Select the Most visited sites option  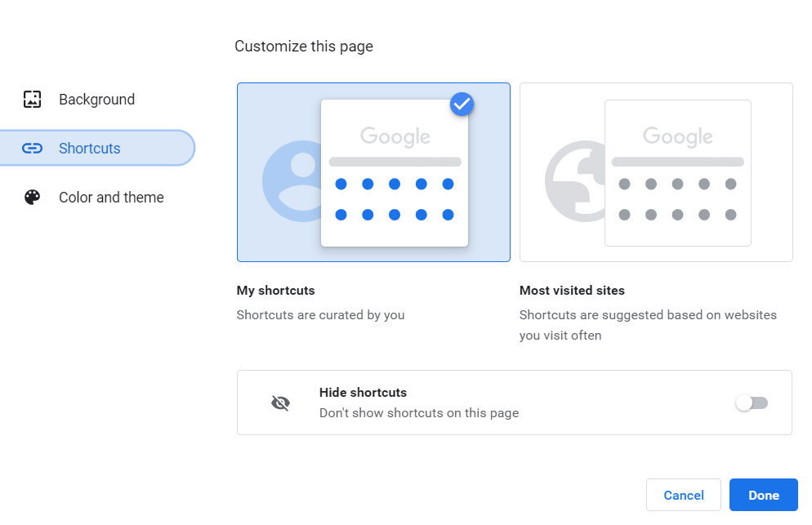656,172
